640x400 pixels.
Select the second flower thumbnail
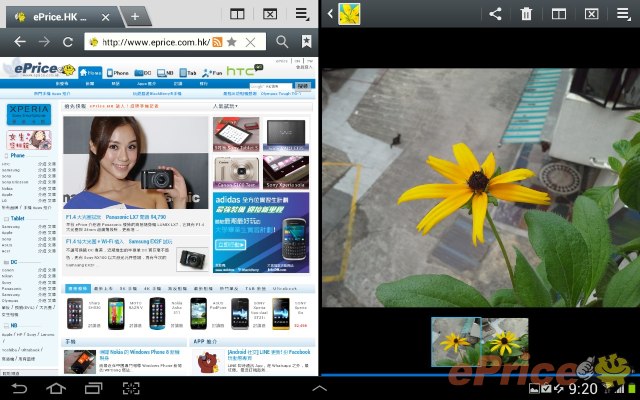pos(504,341)
